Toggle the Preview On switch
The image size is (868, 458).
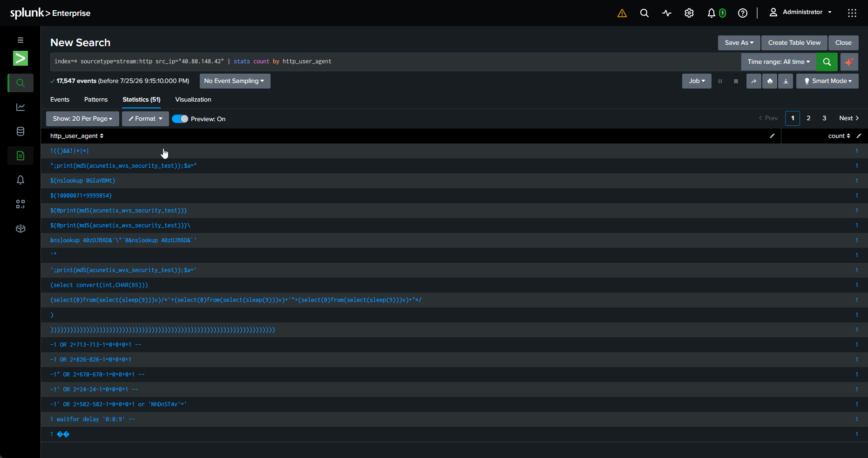pyautogui.click(x=180, y=119)
